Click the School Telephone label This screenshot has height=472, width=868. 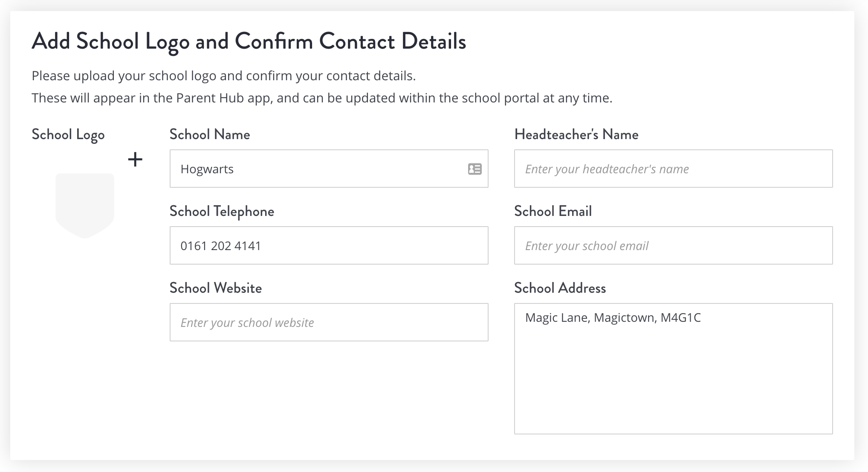[x=222, y=211]
